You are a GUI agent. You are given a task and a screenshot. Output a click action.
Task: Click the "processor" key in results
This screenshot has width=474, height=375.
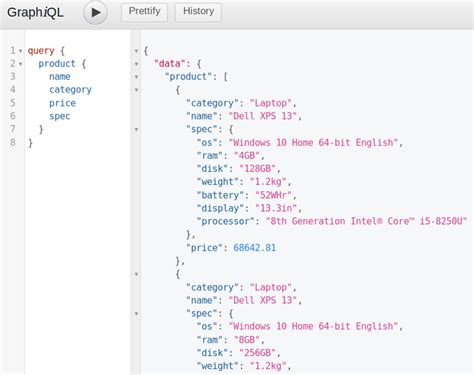(x=226, y=221)
